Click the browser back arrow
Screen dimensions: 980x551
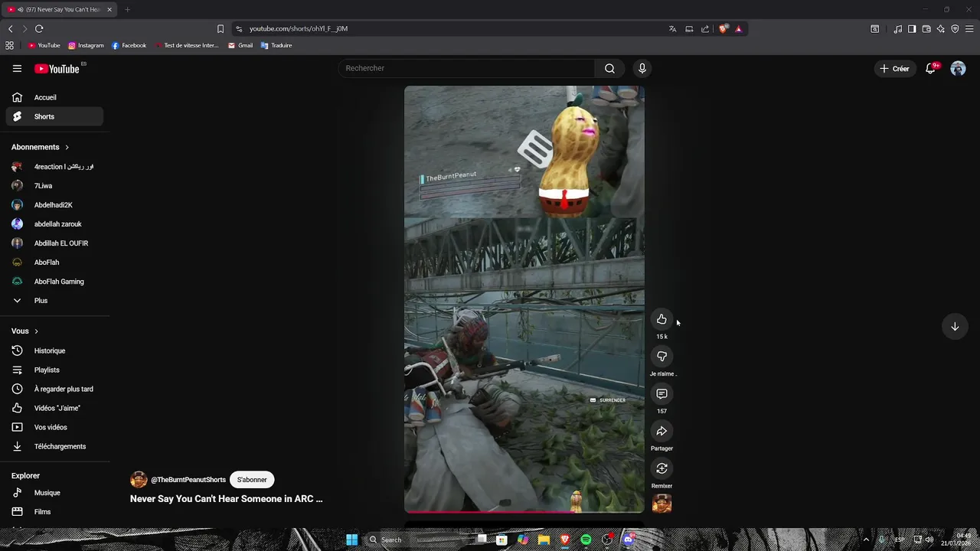[10, 28]
